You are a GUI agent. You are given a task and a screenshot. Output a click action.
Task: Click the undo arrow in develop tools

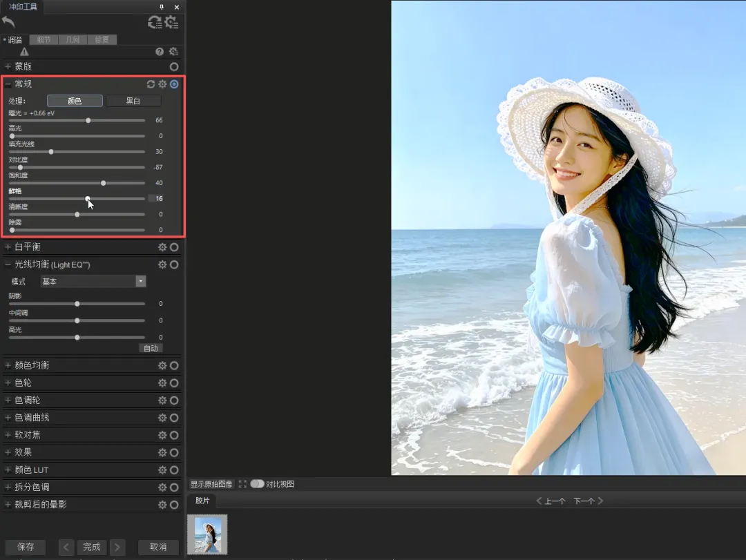point(8,22)
